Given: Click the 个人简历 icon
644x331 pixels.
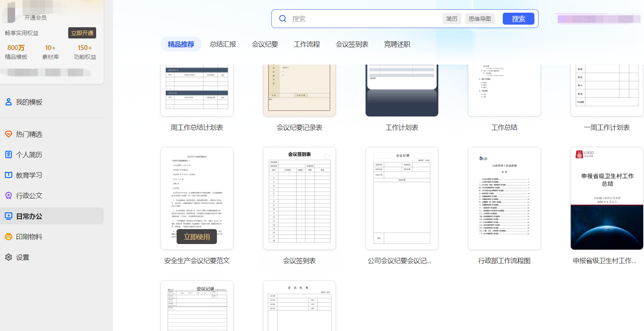Looking at the screenshot, I should pos(9,154).
